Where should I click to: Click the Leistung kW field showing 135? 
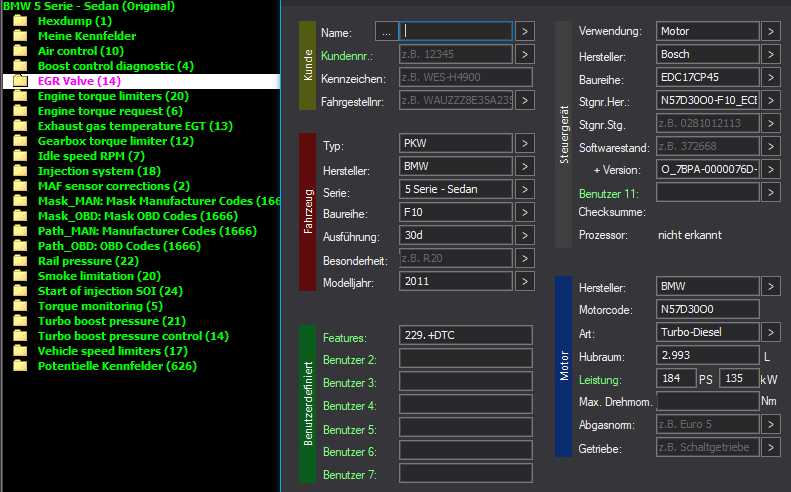(739, 378)
